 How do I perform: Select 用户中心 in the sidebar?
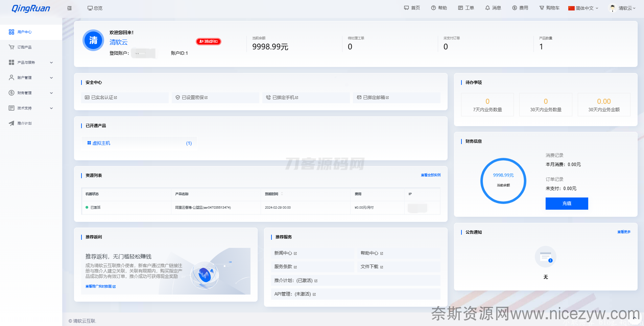click(x=31, y=32)
